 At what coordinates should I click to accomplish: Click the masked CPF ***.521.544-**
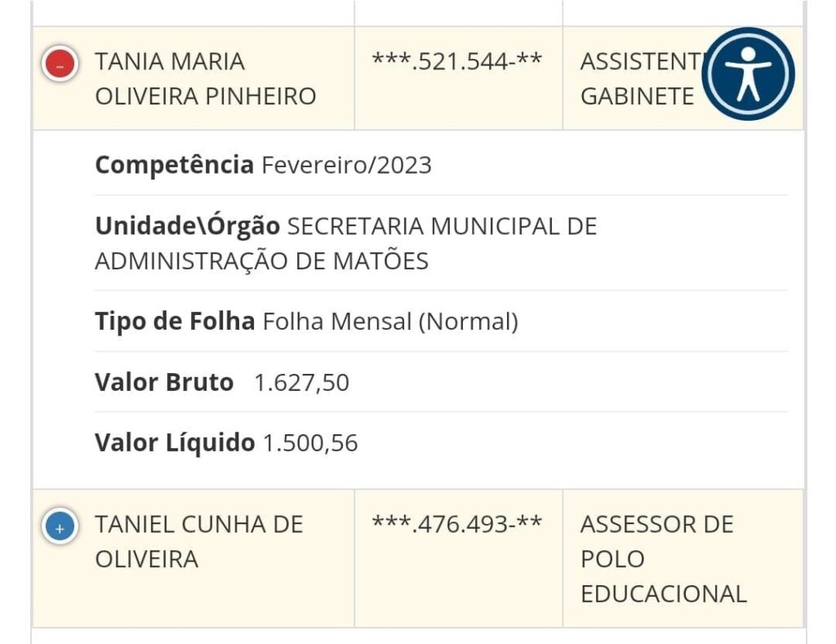457,62
